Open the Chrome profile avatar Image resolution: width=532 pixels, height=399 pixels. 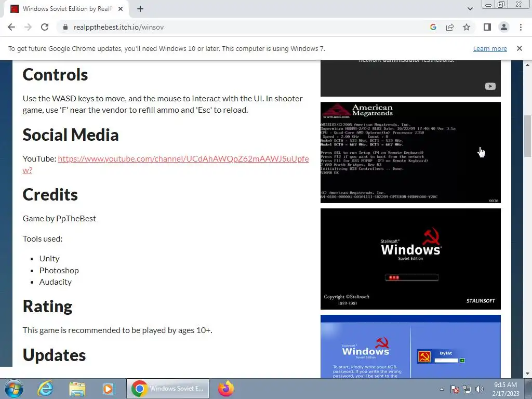click(x=504, y=27)
